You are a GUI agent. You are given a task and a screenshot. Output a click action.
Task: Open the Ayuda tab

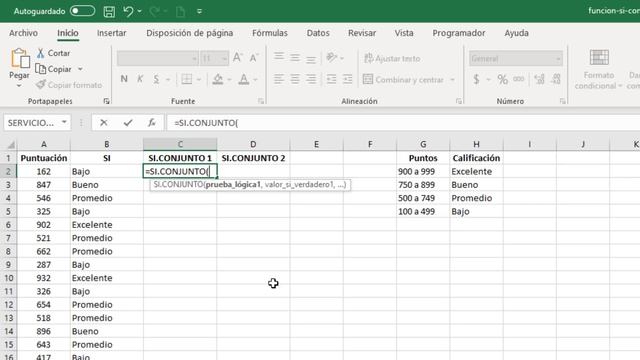[x=516, y=33]
